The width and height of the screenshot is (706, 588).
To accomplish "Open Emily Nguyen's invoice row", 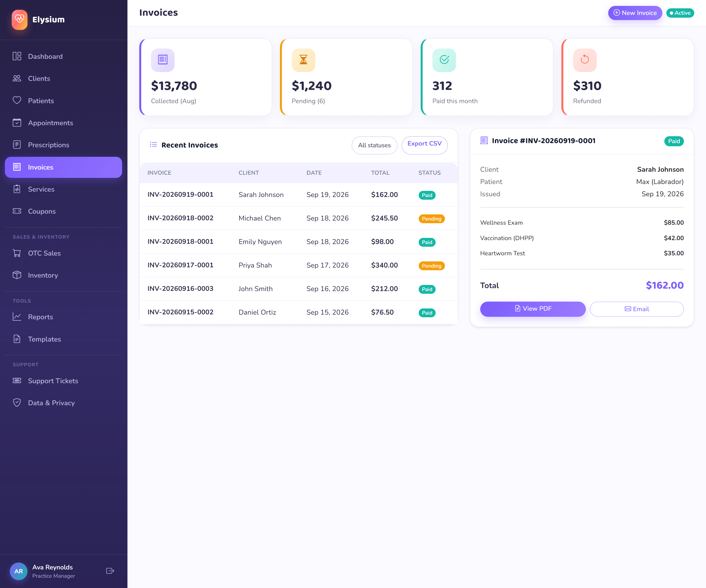I will 299,242.
